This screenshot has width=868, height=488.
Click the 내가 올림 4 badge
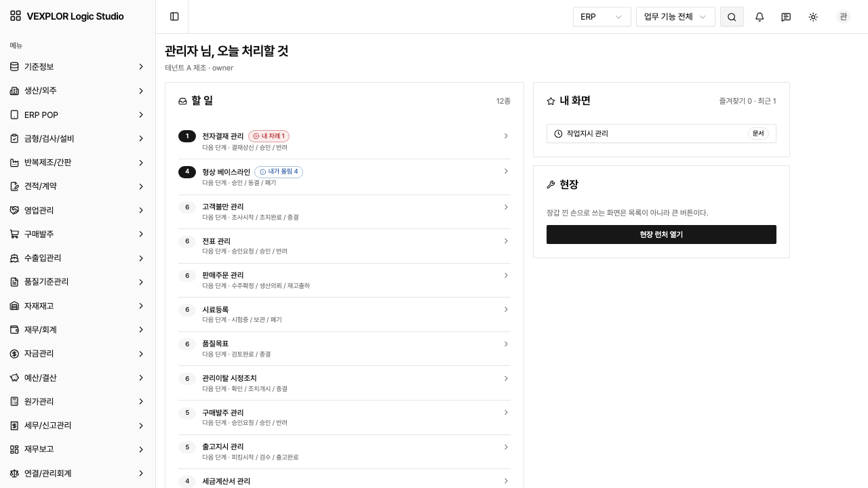(279, 171)
